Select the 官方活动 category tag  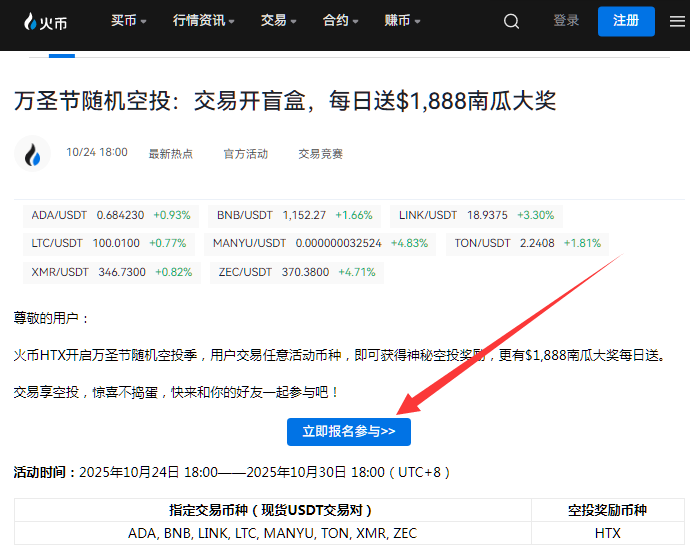click(x=245, y=154)
